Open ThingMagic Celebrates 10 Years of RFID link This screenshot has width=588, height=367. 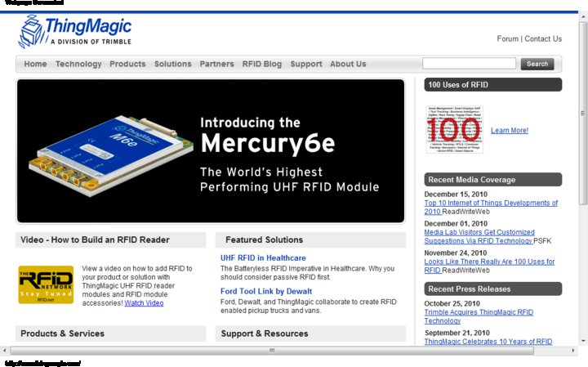(488, 342)
